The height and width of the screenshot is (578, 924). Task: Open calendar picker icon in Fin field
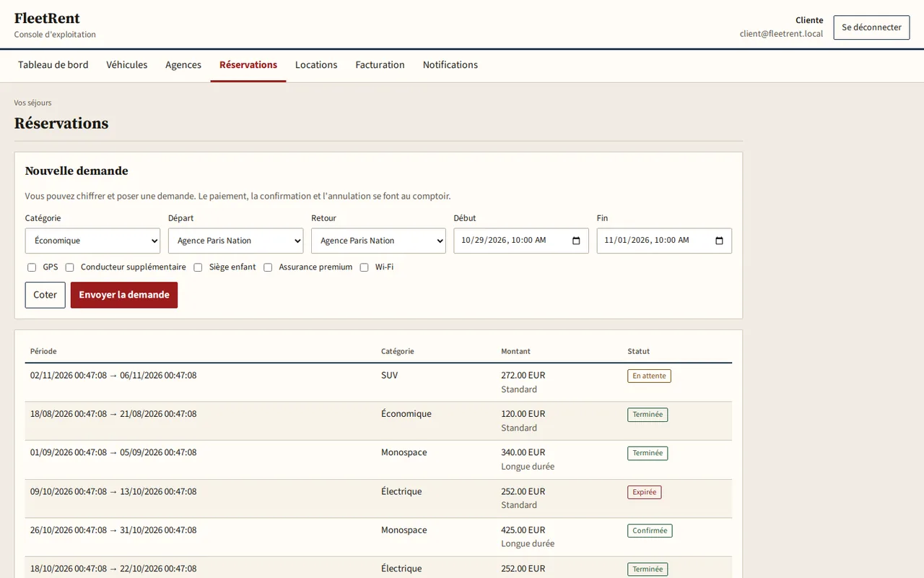(x=719, y=241)
